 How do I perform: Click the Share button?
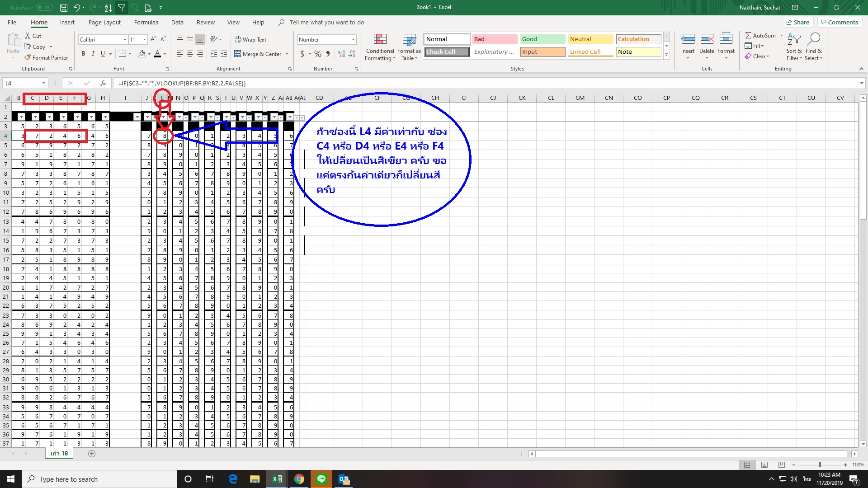pyautogui.click(x=798, y=22)
